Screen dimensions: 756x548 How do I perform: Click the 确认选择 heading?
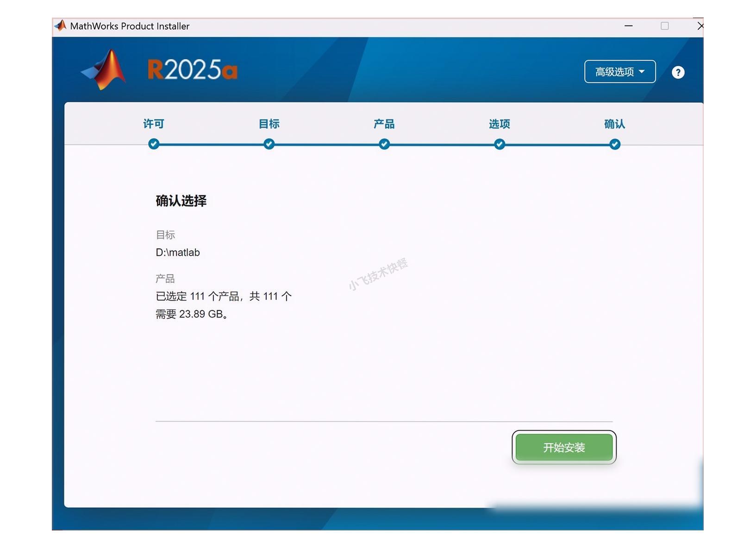coord(181,201)
